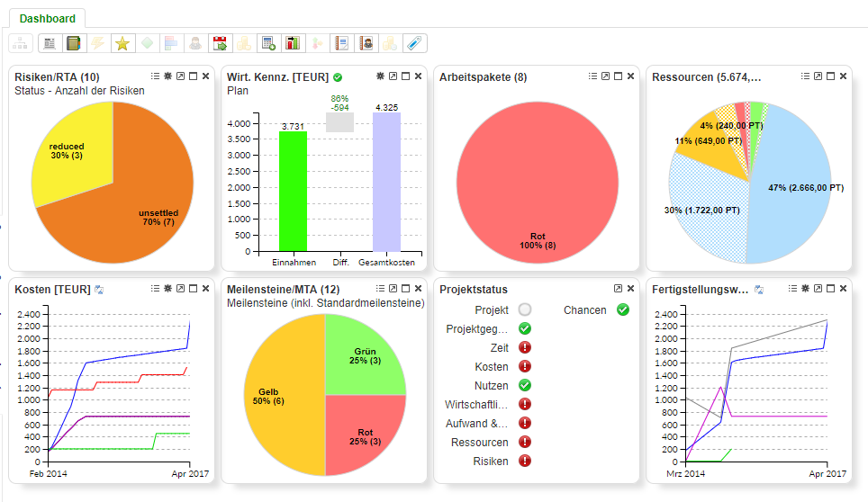
Task: Select the Dashboard tab
Action: [x=48, y=18]
